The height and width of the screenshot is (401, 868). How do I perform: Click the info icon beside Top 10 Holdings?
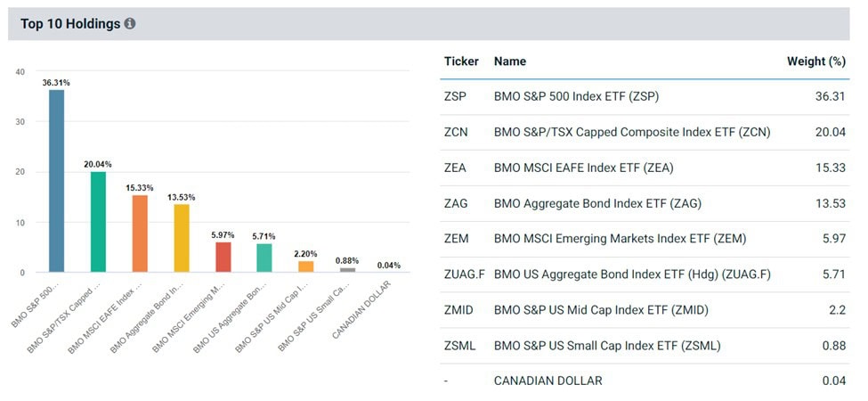tap(130, 24)
